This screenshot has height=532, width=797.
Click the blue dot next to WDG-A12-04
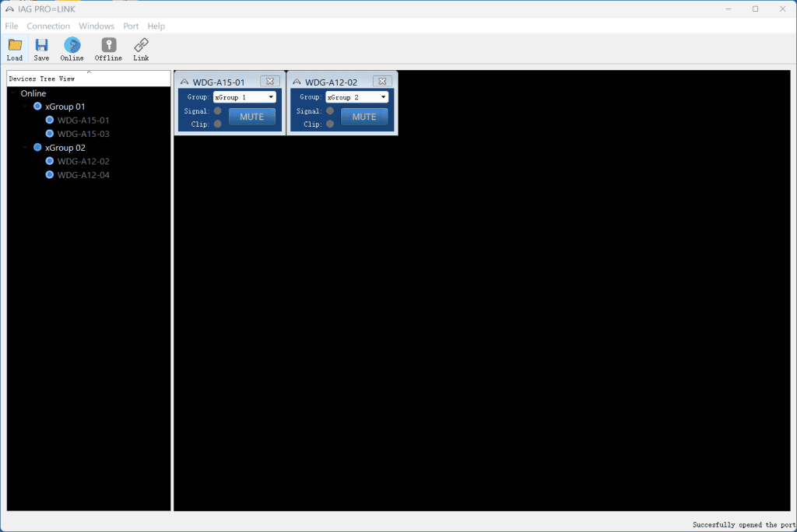(49, 175)
